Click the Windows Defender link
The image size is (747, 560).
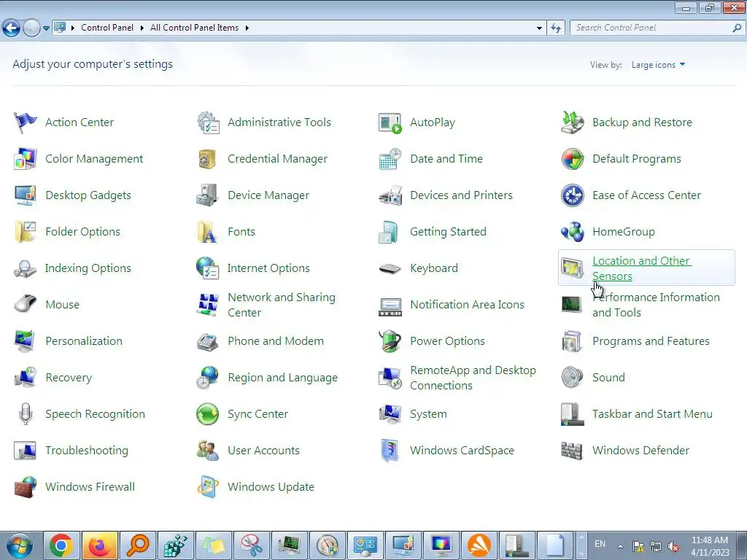pyautogui.click(x=640, y=451)
